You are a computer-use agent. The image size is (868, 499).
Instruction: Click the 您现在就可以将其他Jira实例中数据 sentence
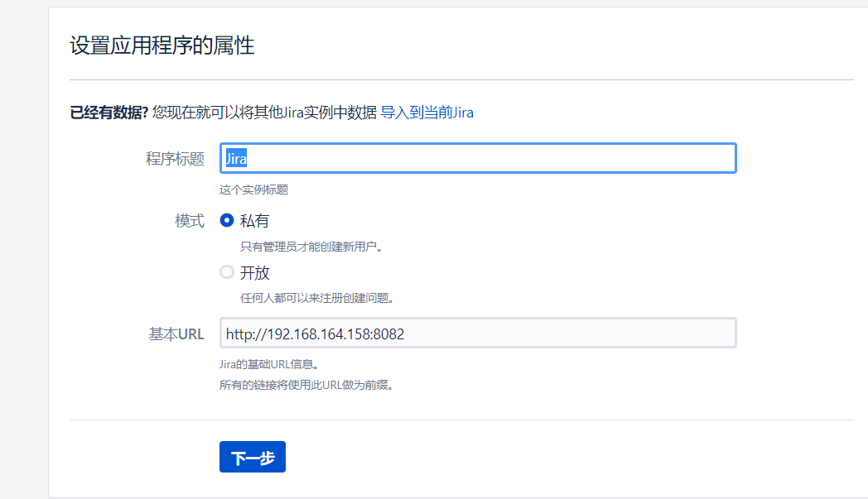(x=264, y=113)
